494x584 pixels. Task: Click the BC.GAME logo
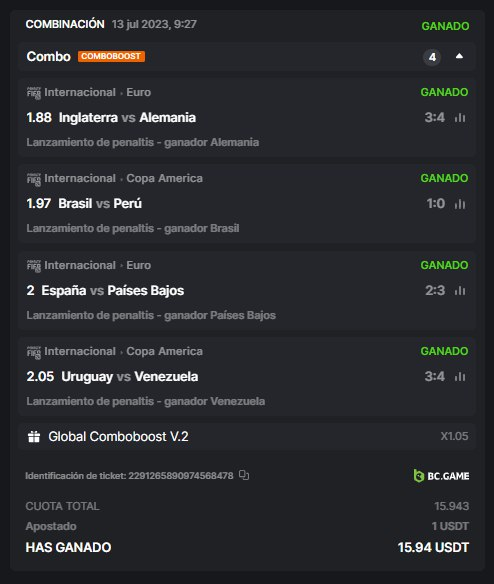pos(441,476)
